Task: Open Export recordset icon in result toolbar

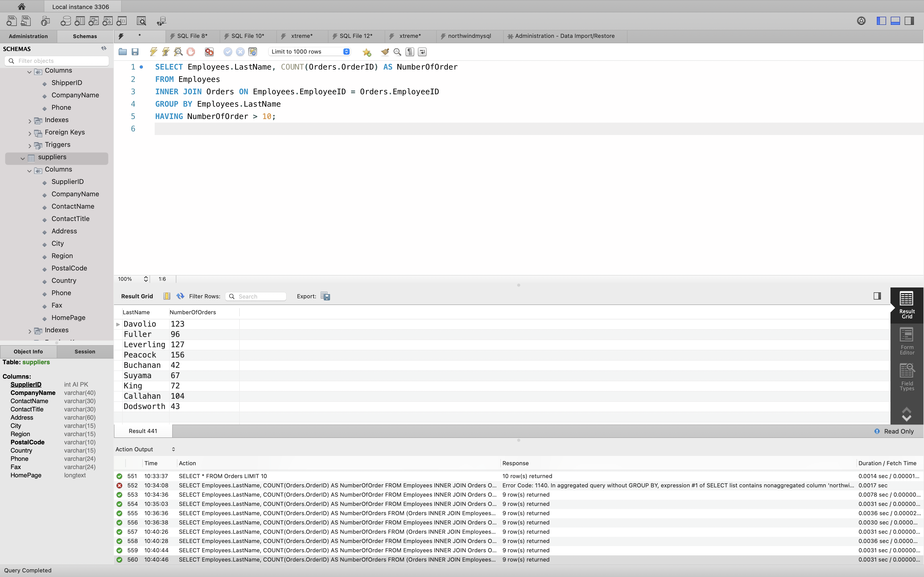Action: point(325,296)
